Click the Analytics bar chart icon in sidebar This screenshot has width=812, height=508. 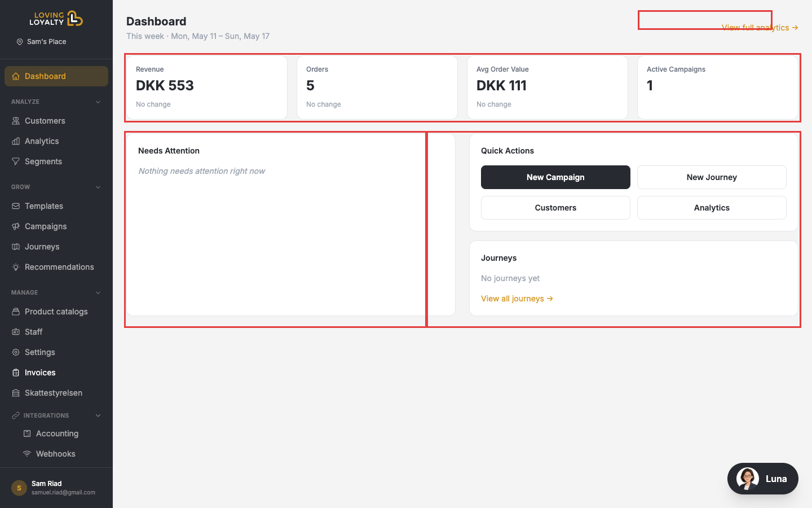(x=16, y=141)
